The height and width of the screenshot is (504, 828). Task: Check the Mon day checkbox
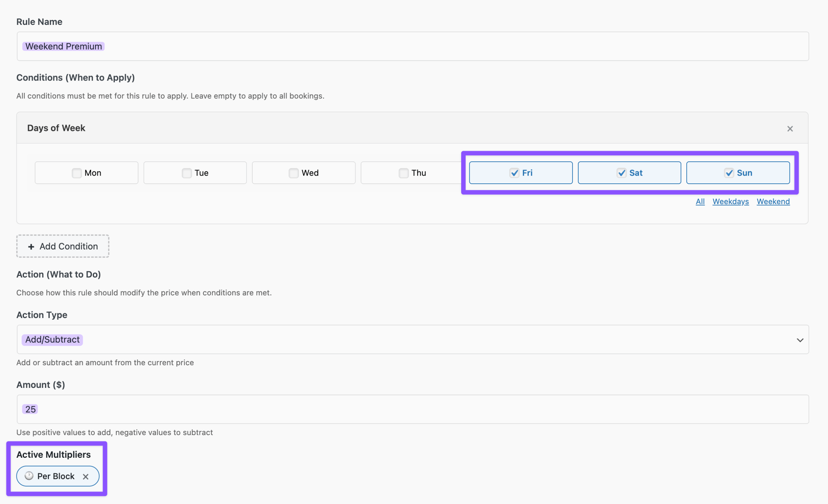pos(77,173)
